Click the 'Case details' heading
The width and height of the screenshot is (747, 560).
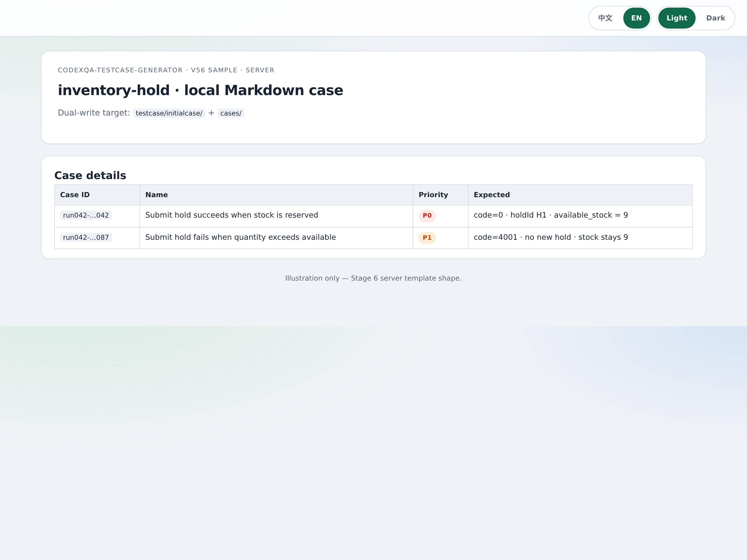[x=90, y=176]
